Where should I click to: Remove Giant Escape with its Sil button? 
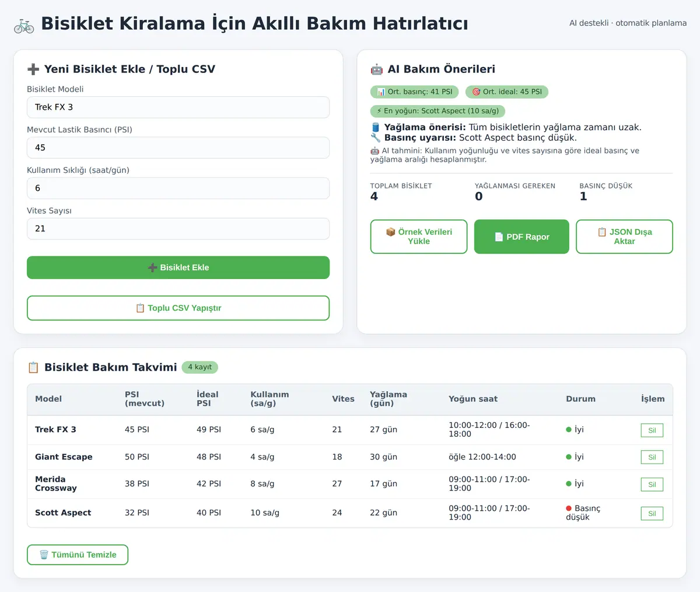652,457
